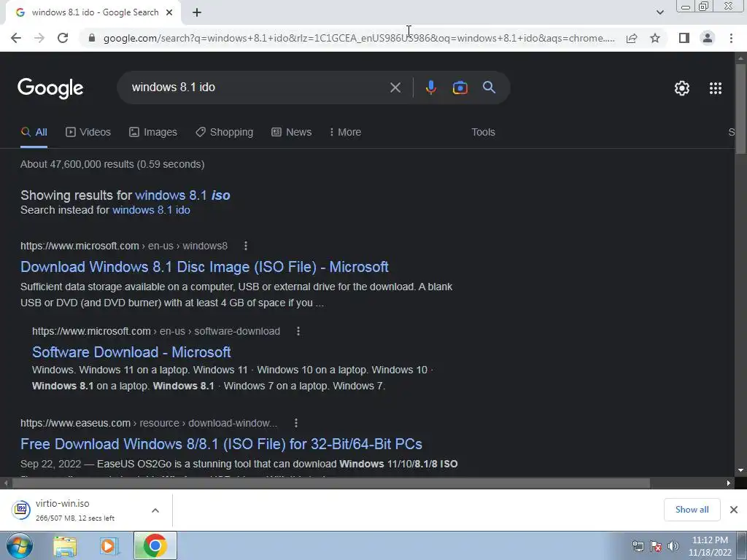Show all downloads
The image size is (747, 560).
[692, 510]
